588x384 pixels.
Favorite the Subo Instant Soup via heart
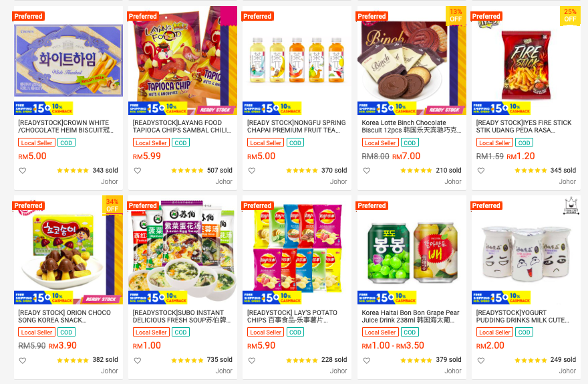(x=138, y=361)
